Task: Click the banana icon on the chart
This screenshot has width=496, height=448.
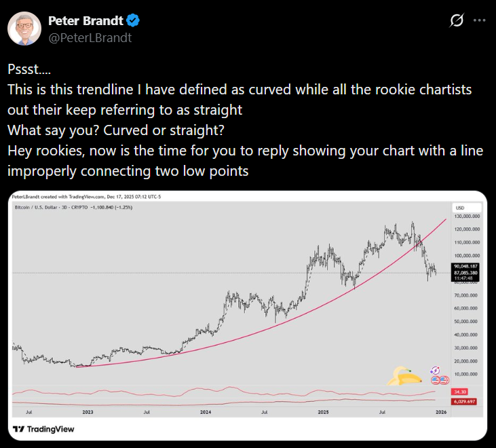Action: (405, 375)
